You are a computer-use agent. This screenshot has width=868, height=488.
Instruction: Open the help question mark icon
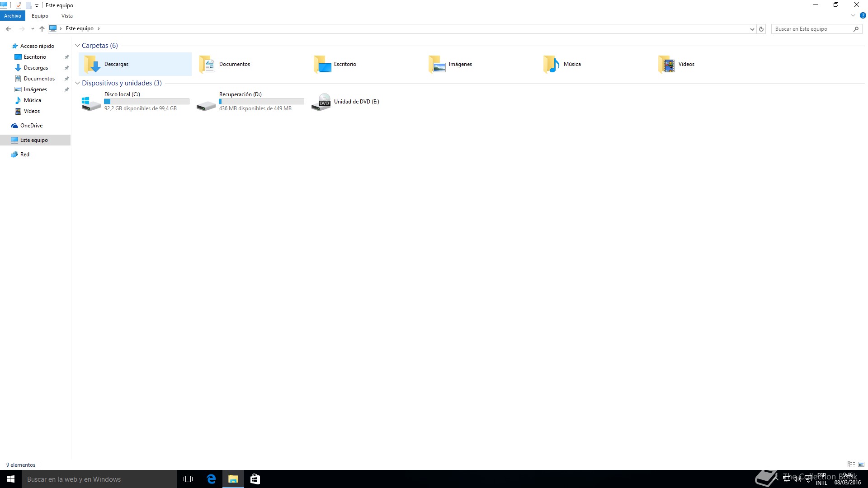(863, 15)
